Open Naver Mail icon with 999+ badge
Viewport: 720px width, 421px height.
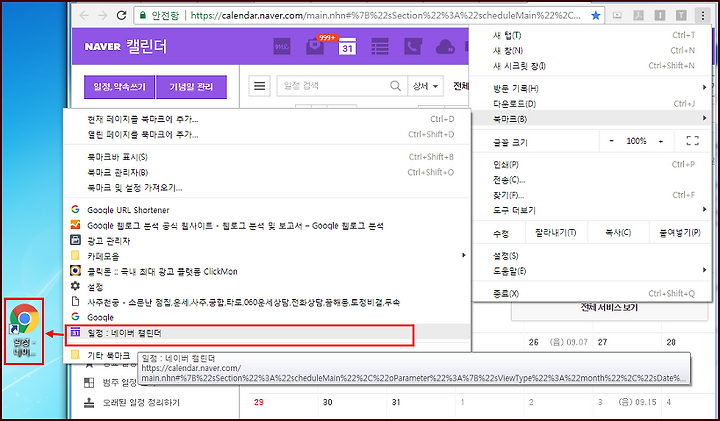coord(315,46)
